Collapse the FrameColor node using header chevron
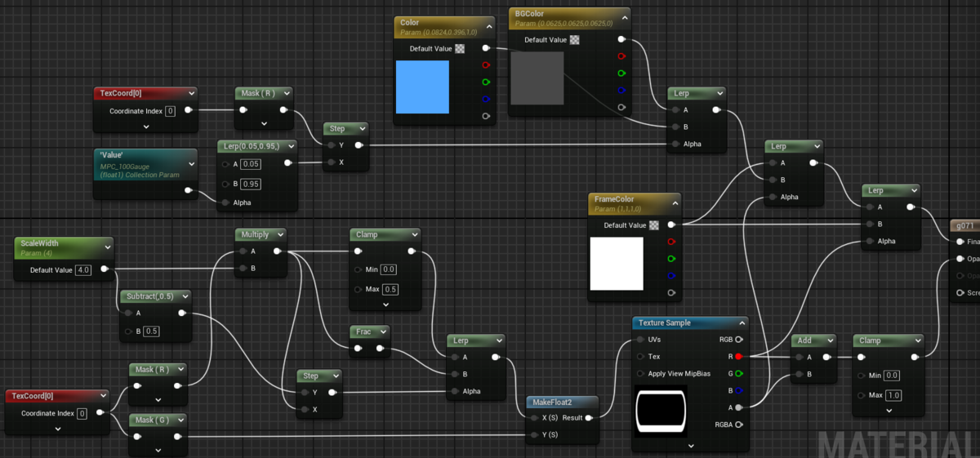Screen dimensions: 980x458 [x=674, y=202]
